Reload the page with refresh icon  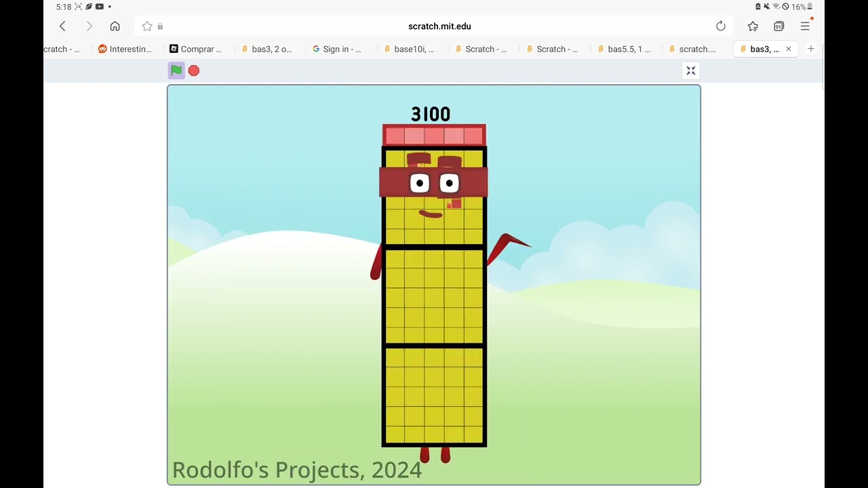pos(721,26)
